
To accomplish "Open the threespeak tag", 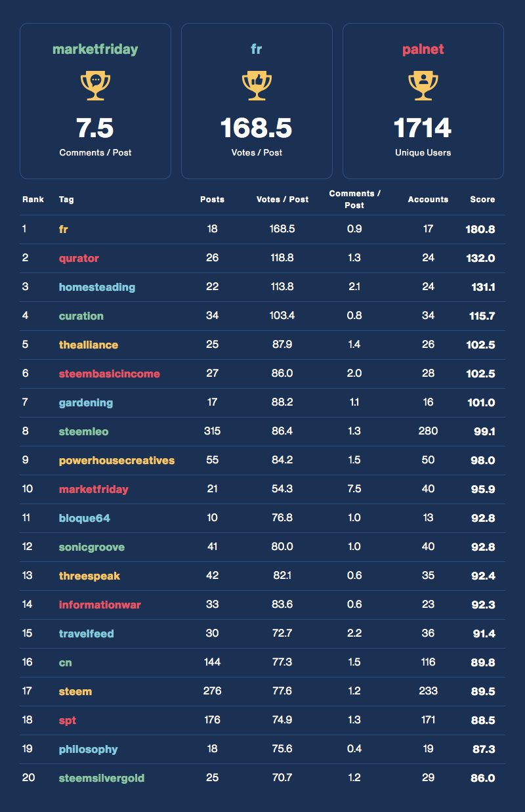I will 89,576.
